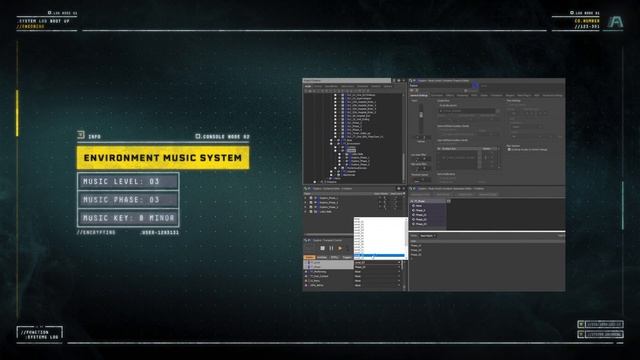Adjust the vertical Volume fader in Property Editor

pos(421,115)
